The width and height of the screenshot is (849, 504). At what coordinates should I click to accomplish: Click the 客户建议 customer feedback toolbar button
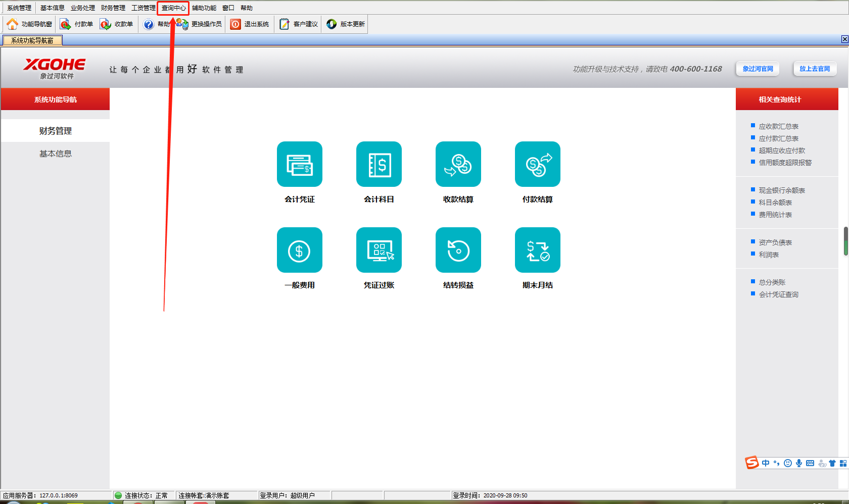(299, 24)
